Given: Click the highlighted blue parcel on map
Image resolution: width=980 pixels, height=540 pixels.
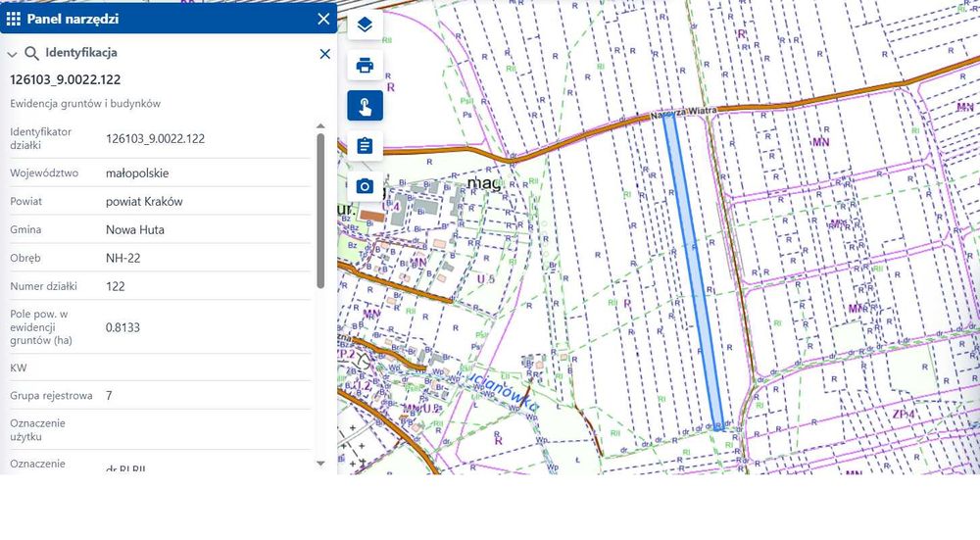Looking at the screenshot, I should [x=694, y=273].
